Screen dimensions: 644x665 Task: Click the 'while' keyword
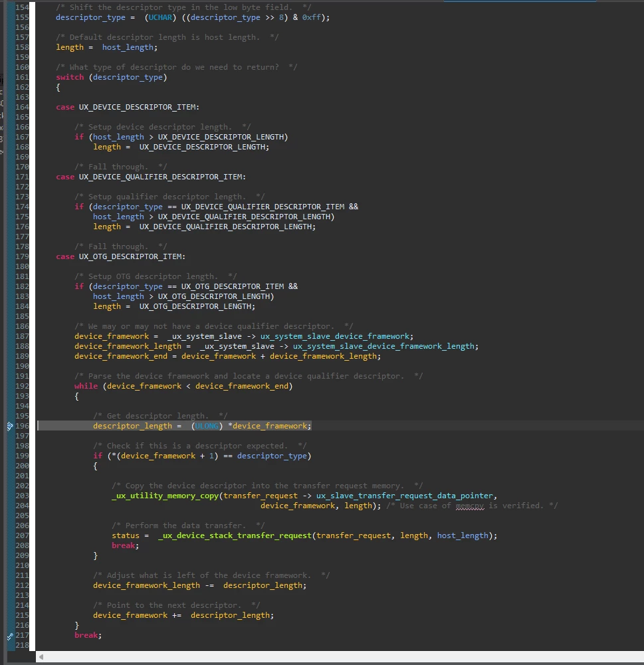coord(86,387)
